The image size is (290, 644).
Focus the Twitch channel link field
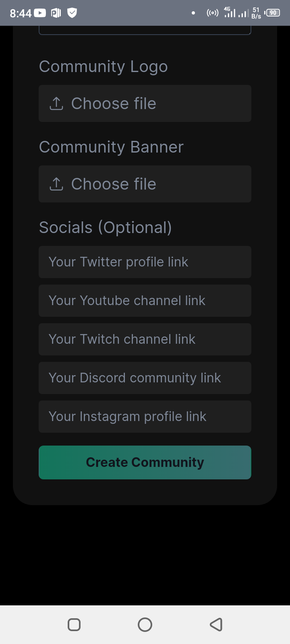[145, 339]
